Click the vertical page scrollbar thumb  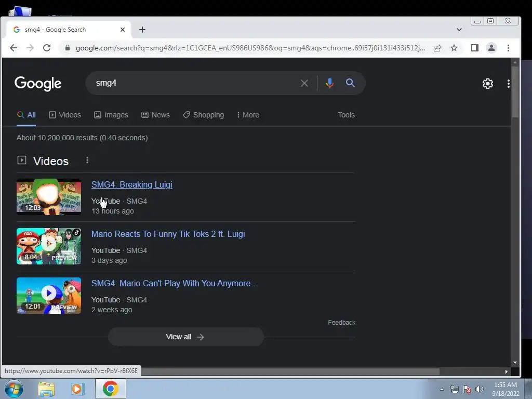pyautogui.click(x=515, y=91)
